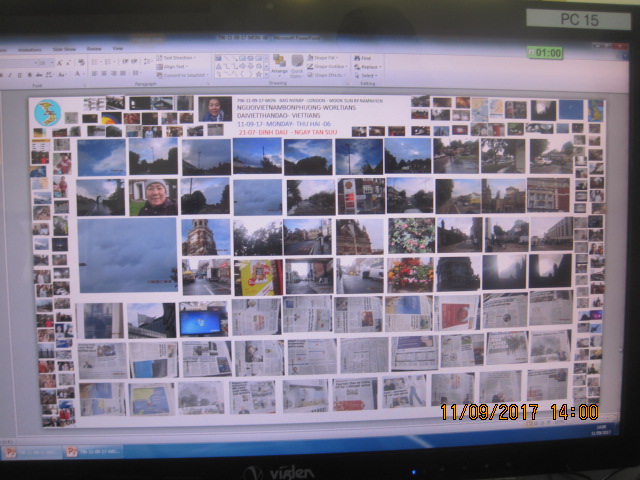Justify the paragraph text

point(122,73)
